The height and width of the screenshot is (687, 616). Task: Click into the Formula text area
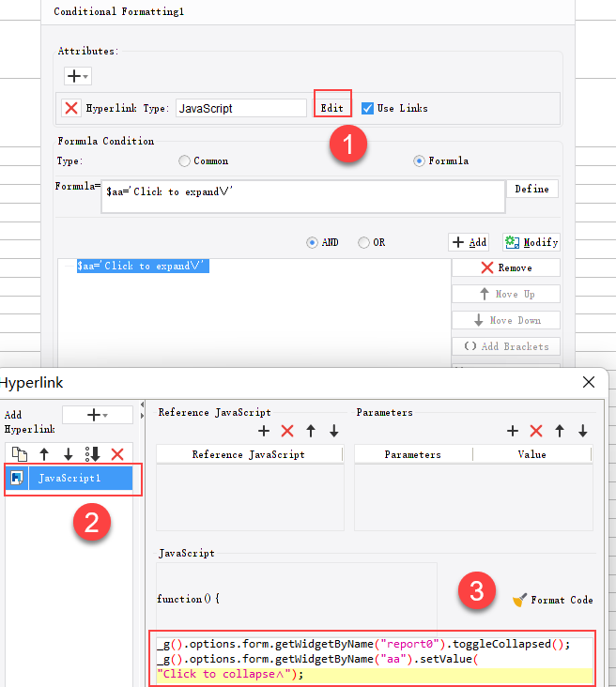pos(303,196)
